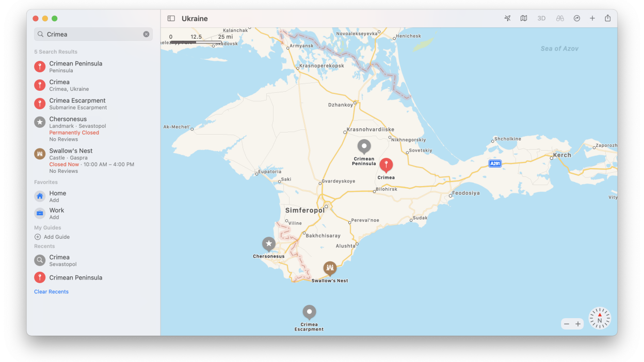Zoom out with minus button
The image size is (644, 362).
coord(567,324)
